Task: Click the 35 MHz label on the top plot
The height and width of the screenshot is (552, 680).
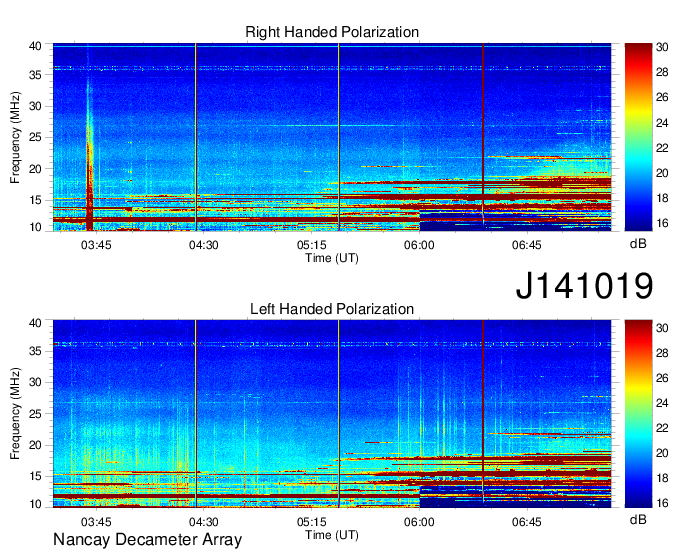Action: [x=35, y=75]
